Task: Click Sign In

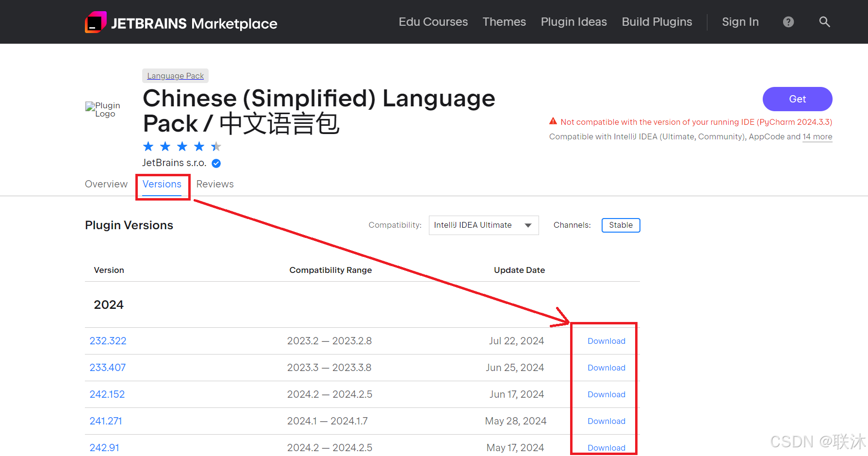Action: [740, 22]
